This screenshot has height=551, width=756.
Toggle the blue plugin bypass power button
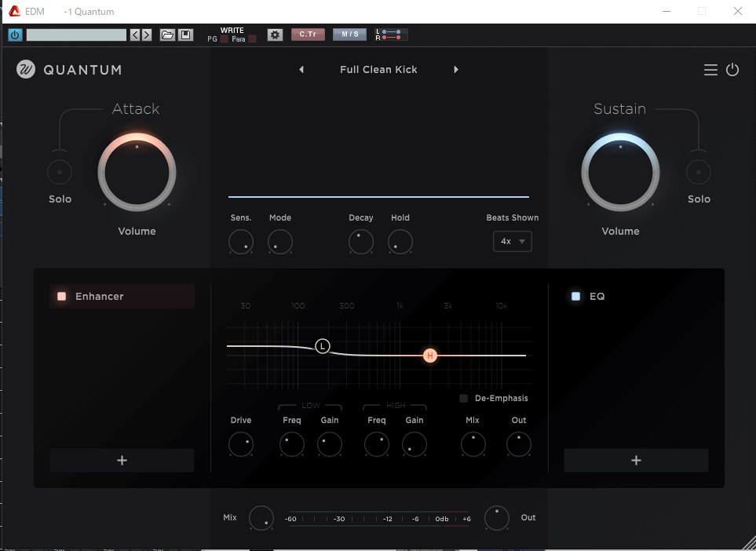[16, 35]
